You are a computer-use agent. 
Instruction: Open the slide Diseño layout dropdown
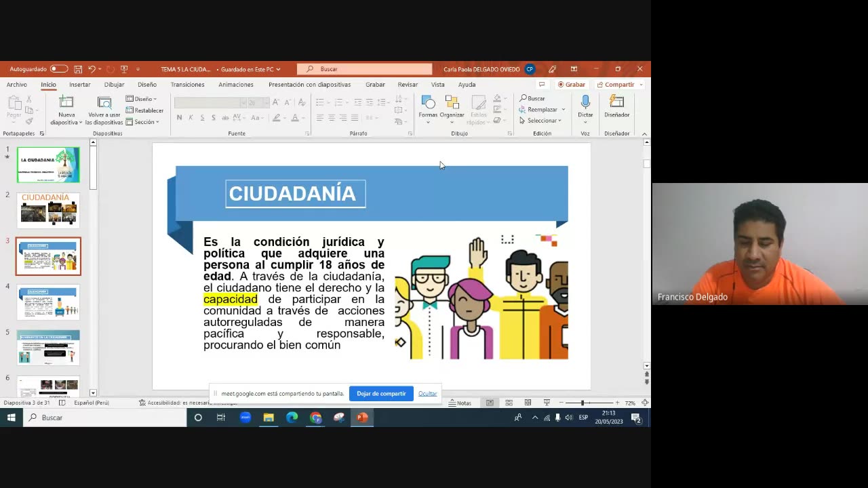click(142, 99)
